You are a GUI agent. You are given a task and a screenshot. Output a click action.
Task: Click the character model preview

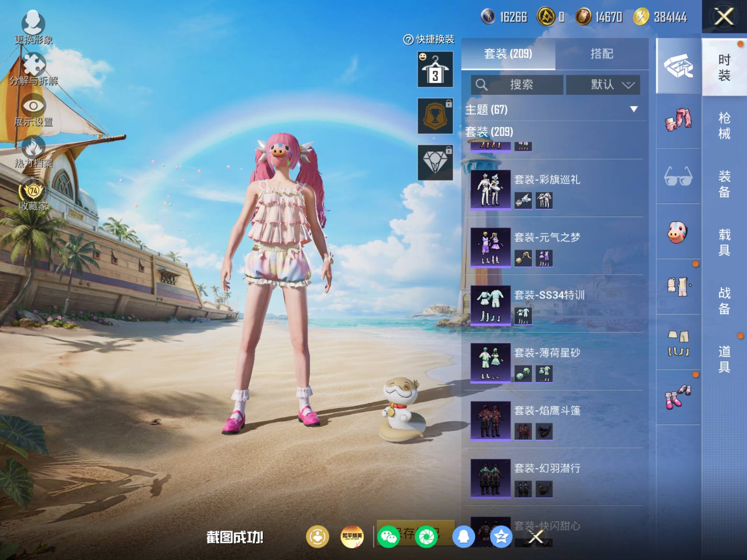tap(278, 282)
